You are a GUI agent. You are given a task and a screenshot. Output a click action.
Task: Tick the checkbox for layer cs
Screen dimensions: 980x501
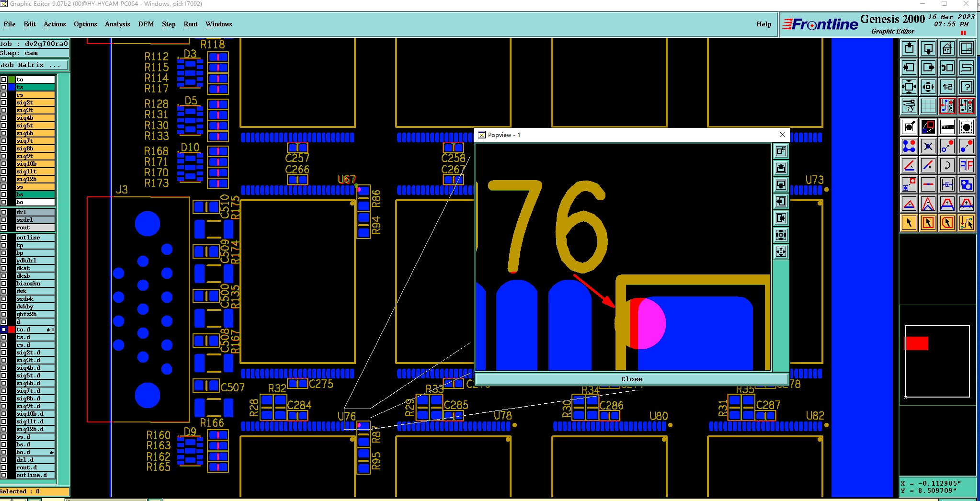3,95
